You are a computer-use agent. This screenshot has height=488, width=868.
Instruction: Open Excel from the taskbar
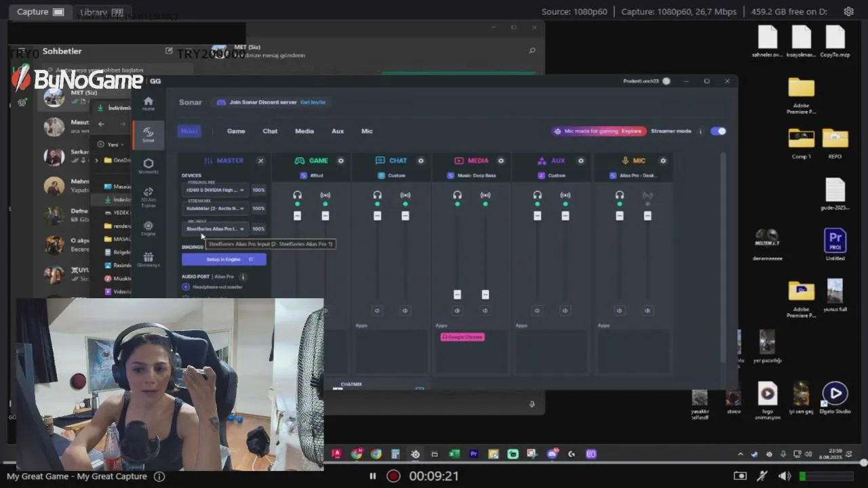click(454, 454)
